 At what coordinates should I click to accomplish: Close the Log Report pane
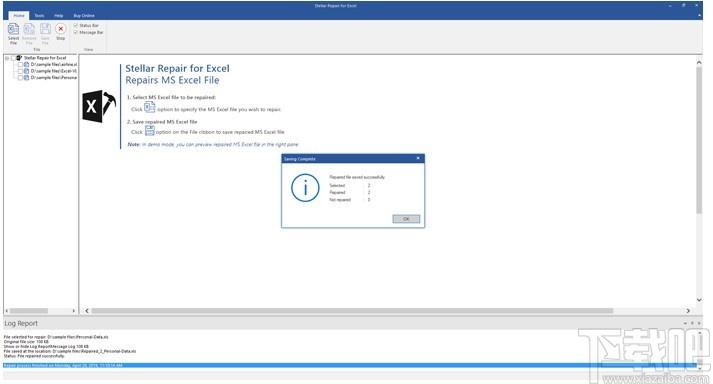(x=700, y=323)
